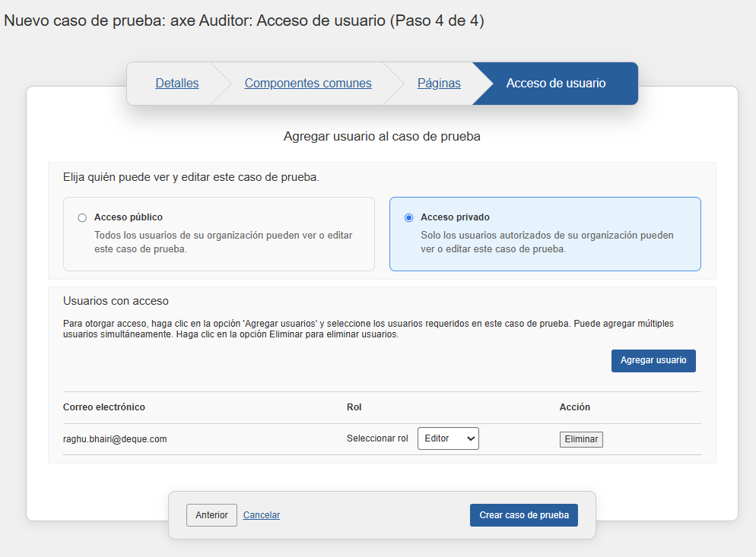Image resolution: width=756 pixels, height=557 pixels.
Task: Select the Acceso de usuario step
Action: click(556, 84)
